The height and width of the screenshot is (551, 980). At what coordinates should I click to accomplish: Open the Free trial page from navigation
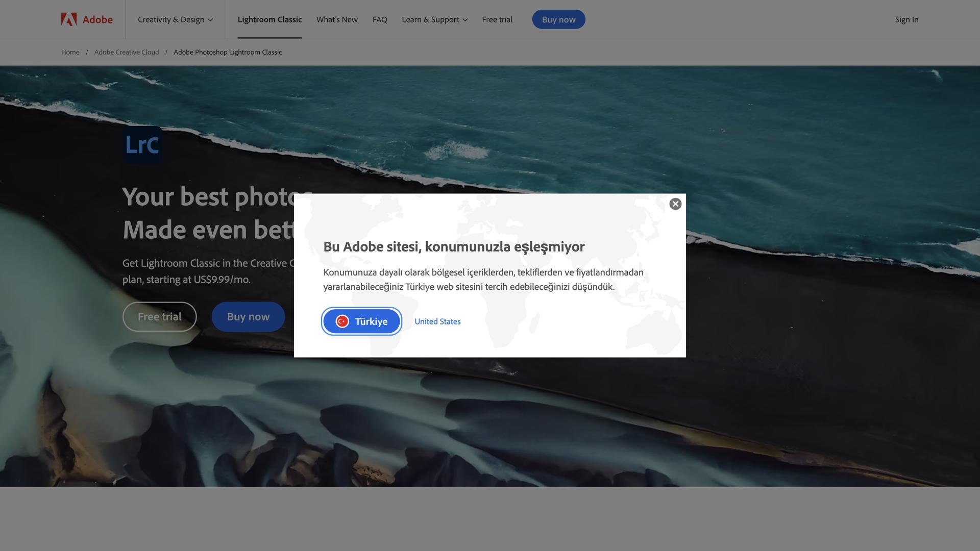pyautogui.click(x=497, y=19)
